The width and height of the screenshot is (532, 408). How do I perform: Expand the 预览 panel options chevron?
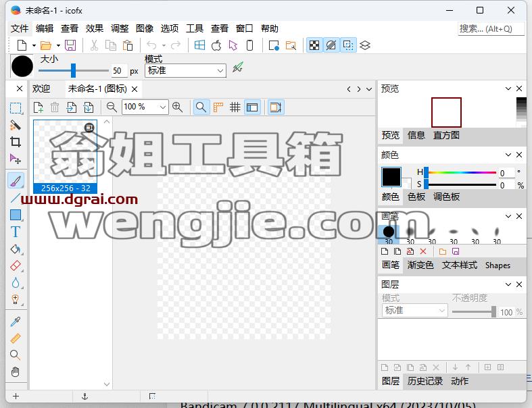pos(508,88)
